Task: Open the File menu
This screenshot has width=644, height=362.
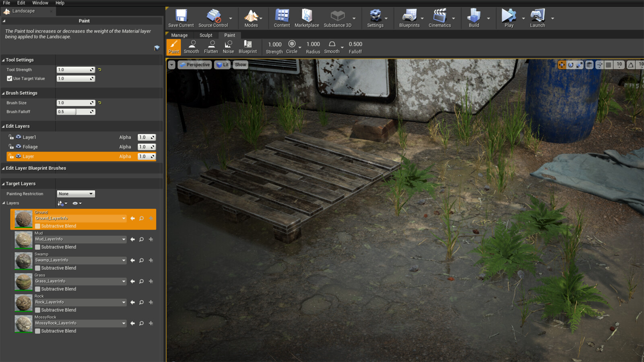Action: [x=6, y=3]
